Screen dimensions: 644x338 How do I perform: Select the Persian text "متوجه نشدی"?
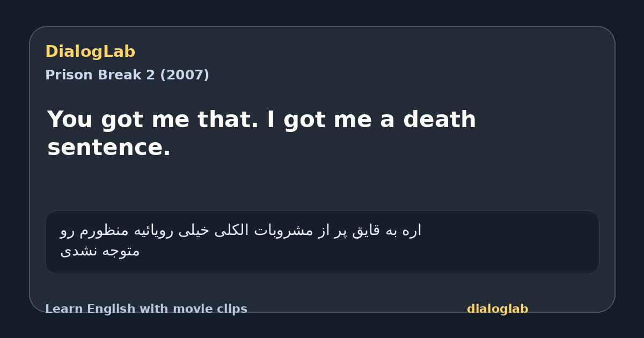(100, 251)
